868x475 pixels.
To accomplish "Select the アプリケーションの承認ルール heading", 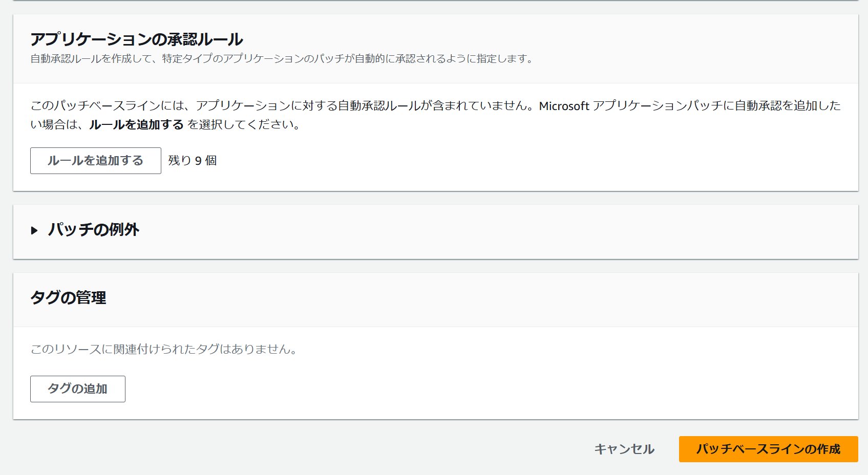I will tap(136, 39).
